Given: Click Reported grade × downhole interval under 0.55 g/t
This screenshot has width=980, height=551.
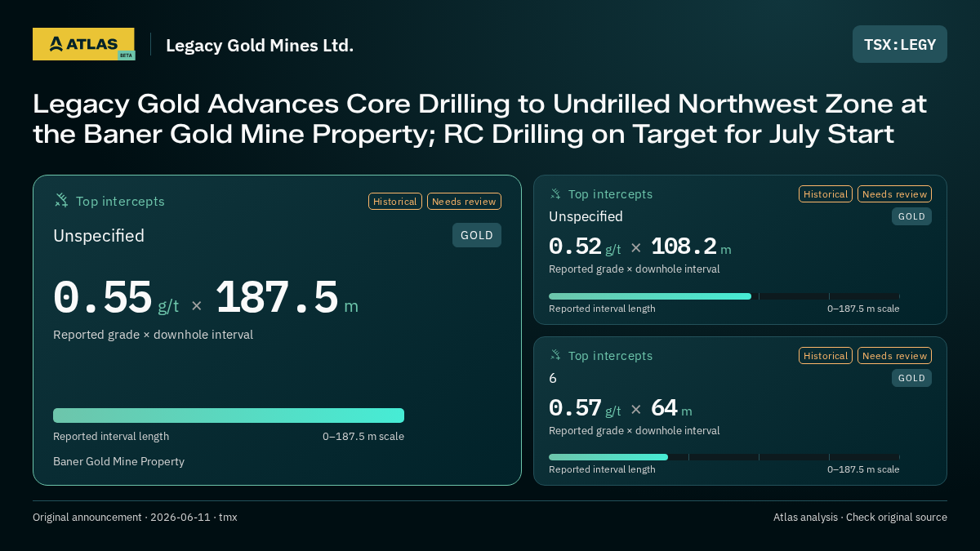Looking at the screenshot, I should point(153,335).
